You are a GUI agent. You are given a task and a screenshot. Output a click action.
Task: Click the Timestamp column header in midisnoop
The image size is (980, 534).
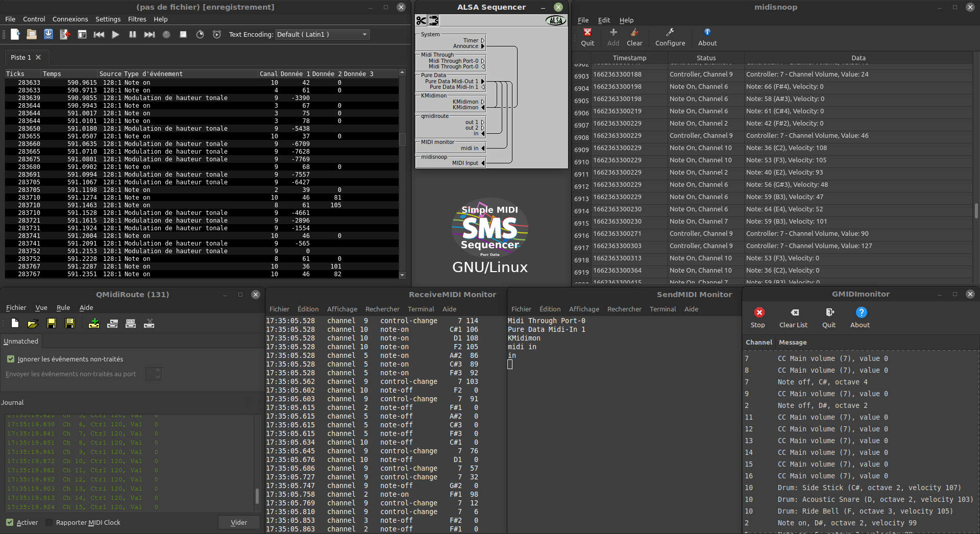629,58
